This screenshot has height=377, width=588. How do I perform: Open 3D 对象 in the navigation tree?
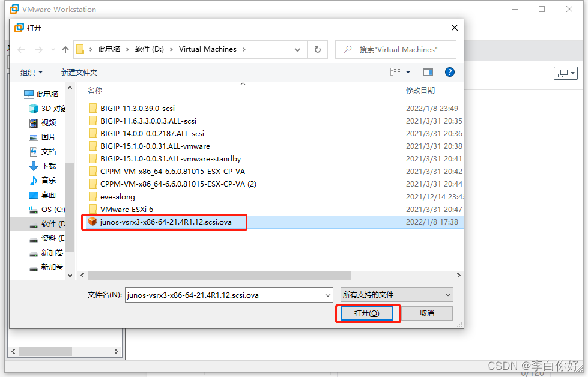47,108
